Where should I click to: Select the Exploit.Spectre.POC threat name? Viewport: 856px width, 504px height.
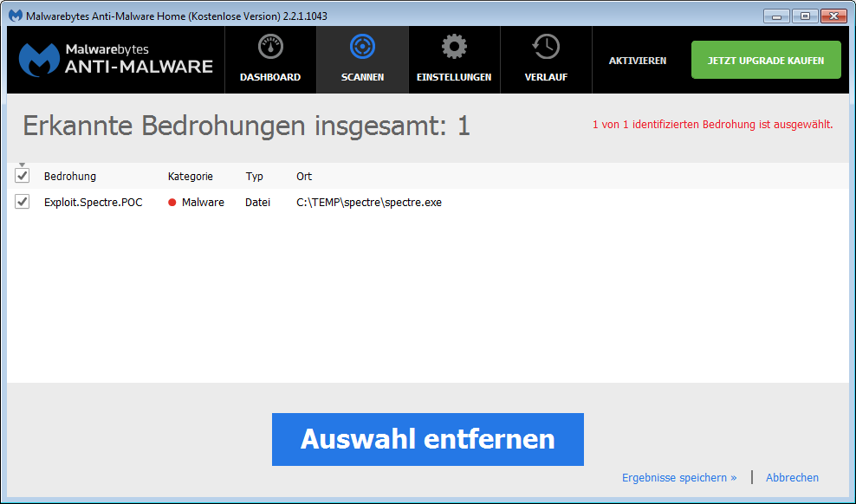coord(94,203)
